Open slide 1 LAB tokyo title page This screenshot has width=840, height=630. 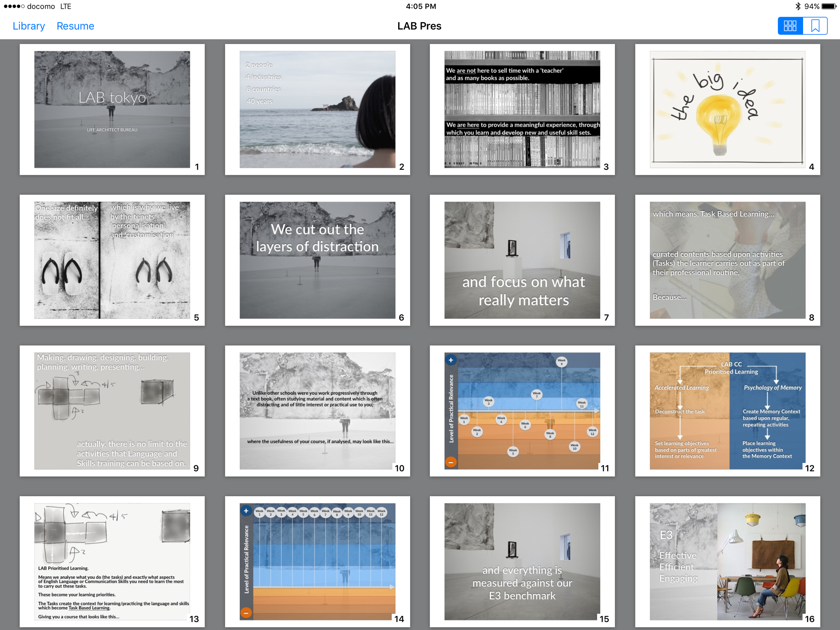coord(112,110)
